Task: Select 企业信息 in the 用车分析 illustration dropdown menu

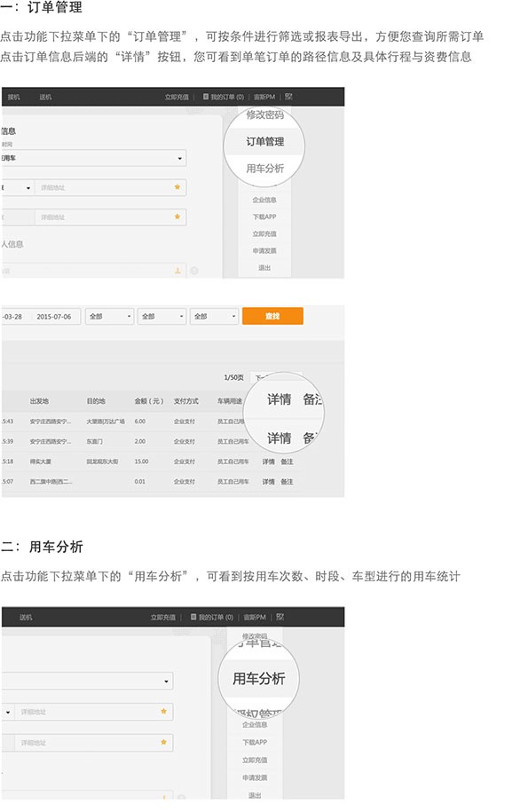Action: point(255,724)
